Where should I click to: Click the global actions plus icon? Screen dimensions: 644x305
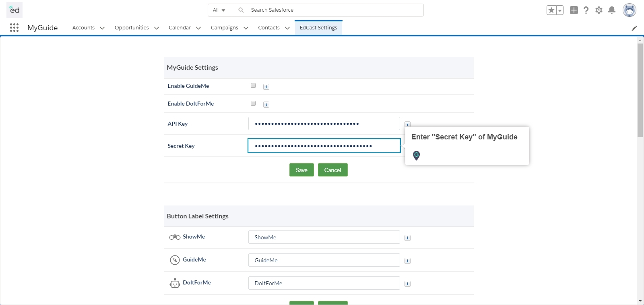pyautogui.click(x=574, y=10)
